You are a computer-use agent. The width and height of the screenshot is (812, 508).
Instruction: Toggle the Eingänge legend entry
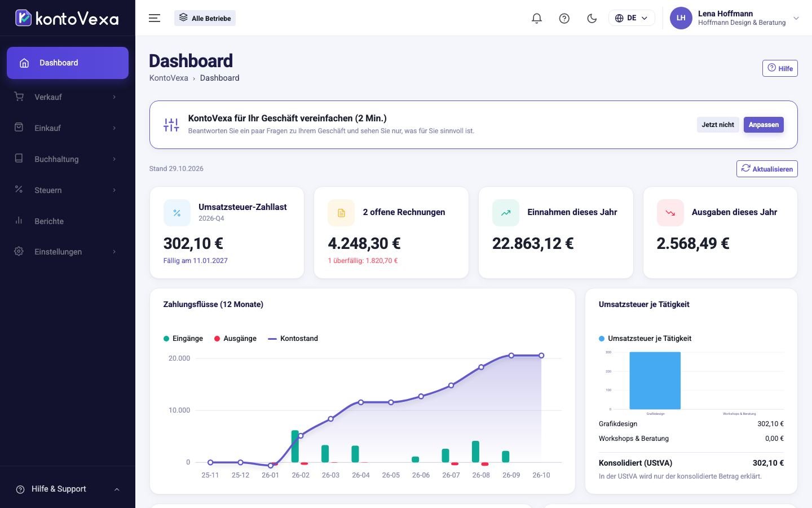pos(183,339)
